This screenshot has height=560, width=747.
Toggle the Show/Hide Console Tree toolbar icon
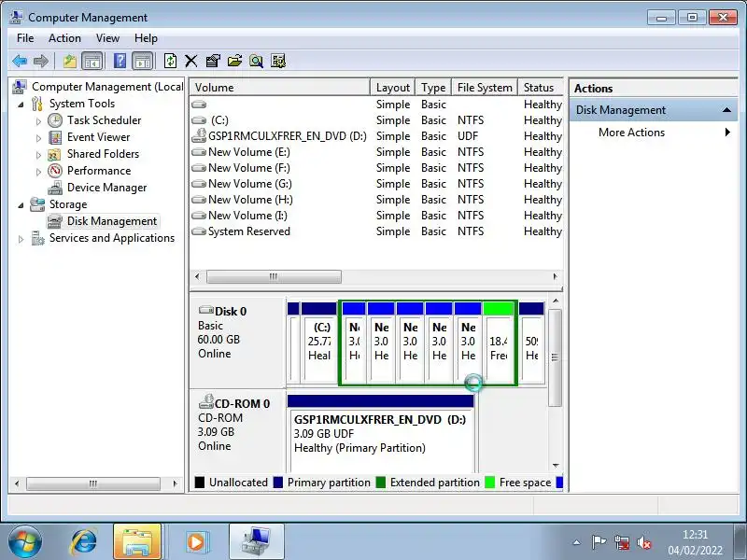(92, 61)
